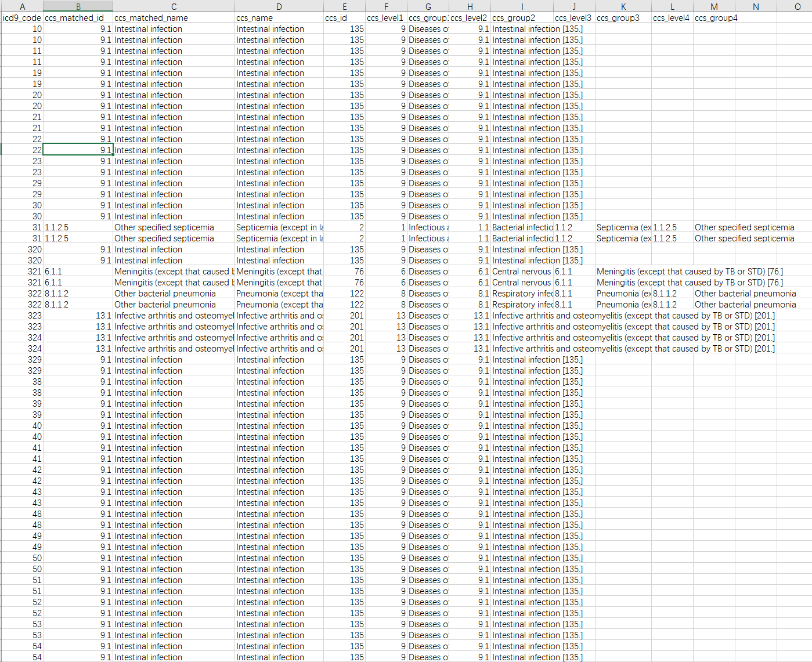This screenshot has width=812, height=662.
Task: Select the Bacterial infection cell in ccs_group2
Action: (522, 227)
